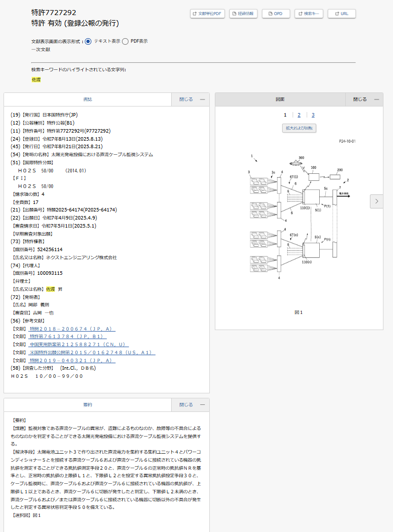The height and width of the screenshot is (532, 393).
Task: Collapse the 要約 panel with 閉じる
Action: (x=186, y=405)
